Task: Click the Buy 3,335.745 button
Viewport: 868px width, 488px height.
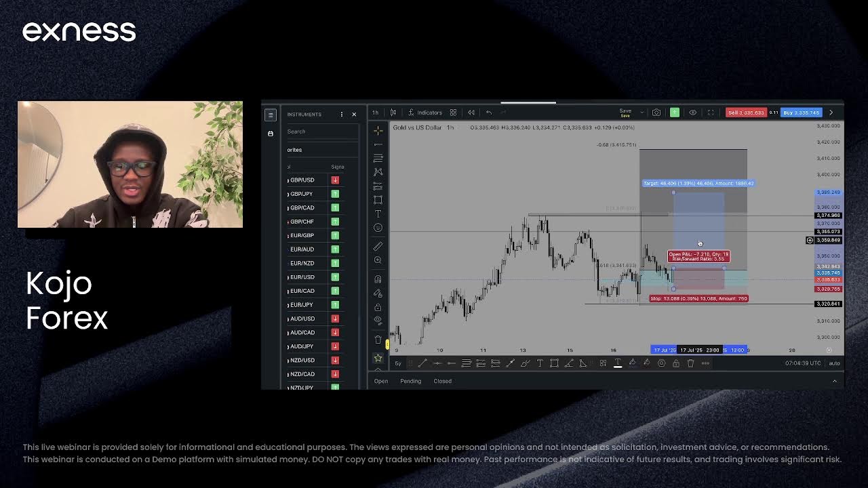Action: (801, 113)
